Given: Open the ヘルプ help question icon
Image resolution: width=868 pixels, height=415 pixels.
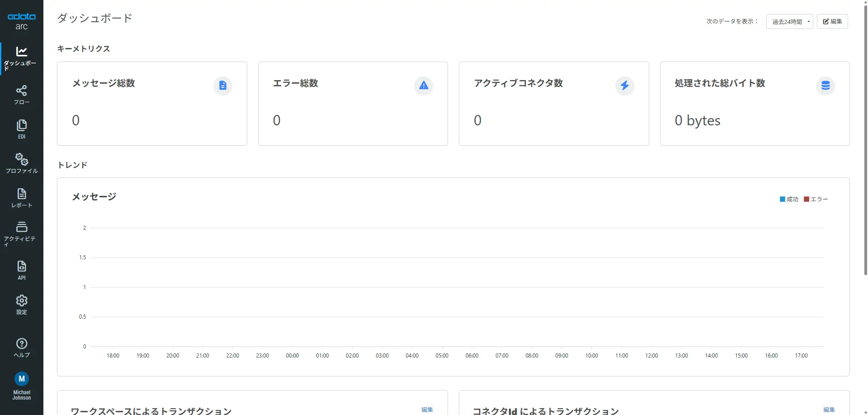Looking at the screenshot, I should (22, 343).
